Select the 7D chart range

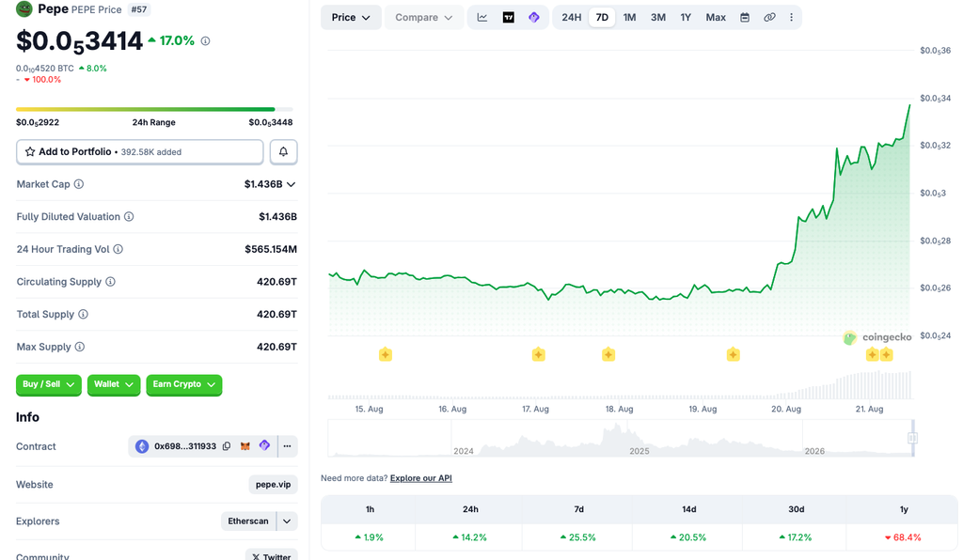click(602, 17)
